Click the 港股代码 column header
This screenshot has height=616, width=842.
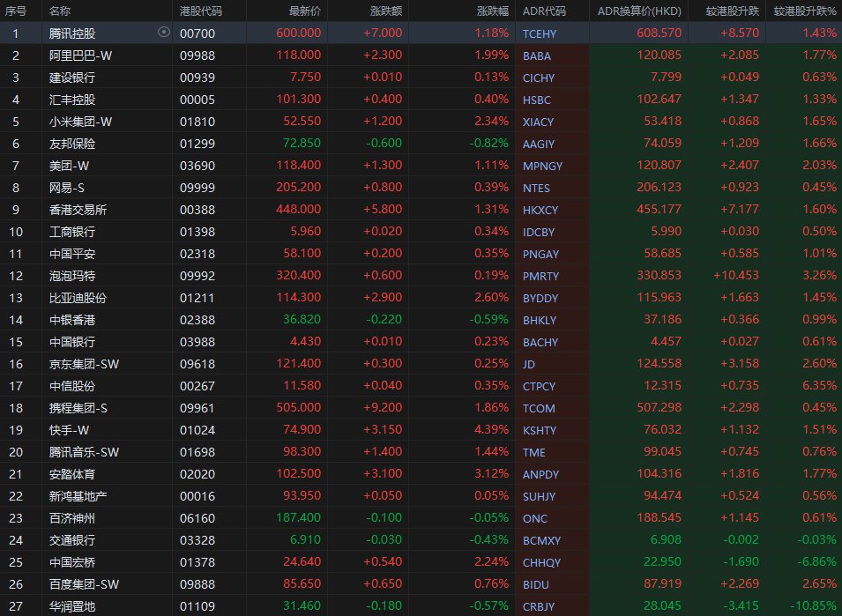pos(200,11)
